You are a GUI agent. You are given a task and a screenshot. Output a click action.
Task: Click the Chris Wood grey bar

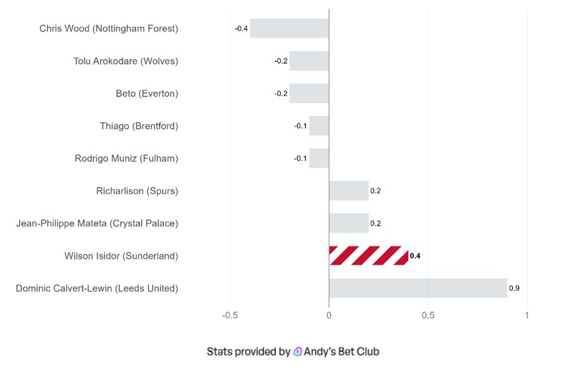tap(290, 29)
